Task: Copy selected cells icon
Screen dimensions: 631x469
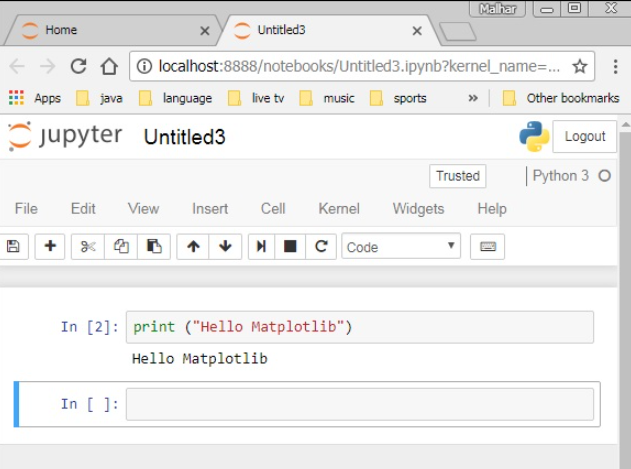Action: 121,246
